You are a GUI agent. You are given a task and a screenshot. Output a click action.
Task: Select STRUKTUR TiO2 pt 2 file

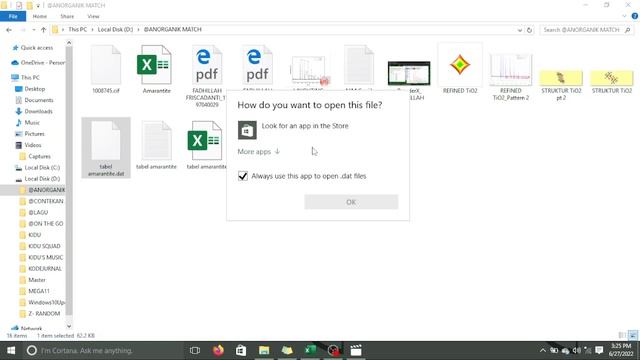[561, 85]
